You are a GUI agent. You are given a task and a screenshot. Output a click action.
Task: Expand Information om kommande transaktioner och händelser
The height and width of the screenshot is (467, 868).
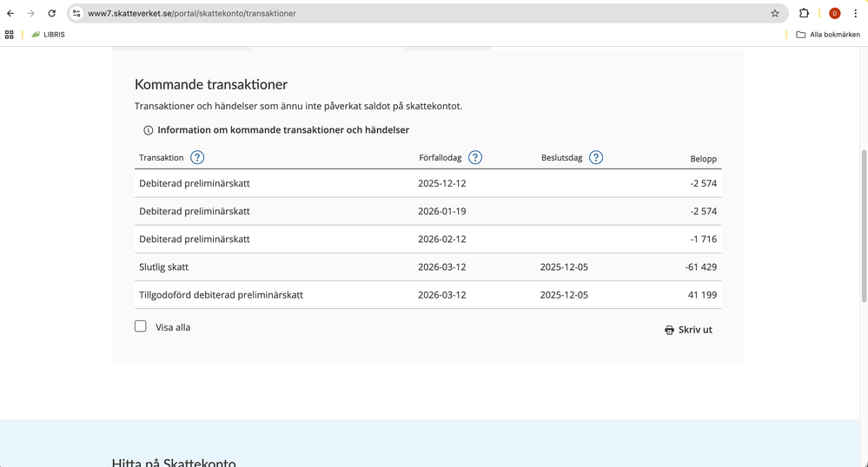tap(282, 130)
